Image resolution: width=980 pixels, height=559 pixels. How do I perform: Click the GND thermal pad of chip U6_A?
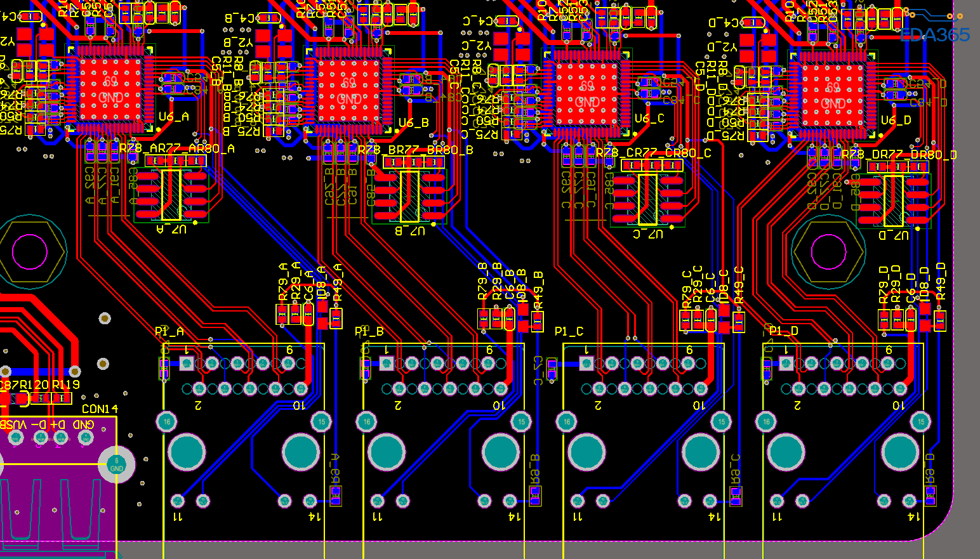tap(110, 89)
